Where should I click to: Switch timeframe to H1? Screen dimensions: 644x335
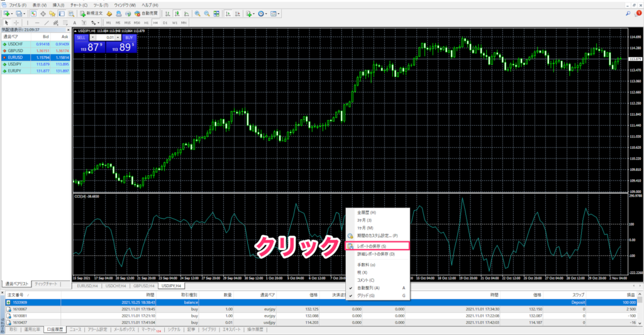click(146, 23)
